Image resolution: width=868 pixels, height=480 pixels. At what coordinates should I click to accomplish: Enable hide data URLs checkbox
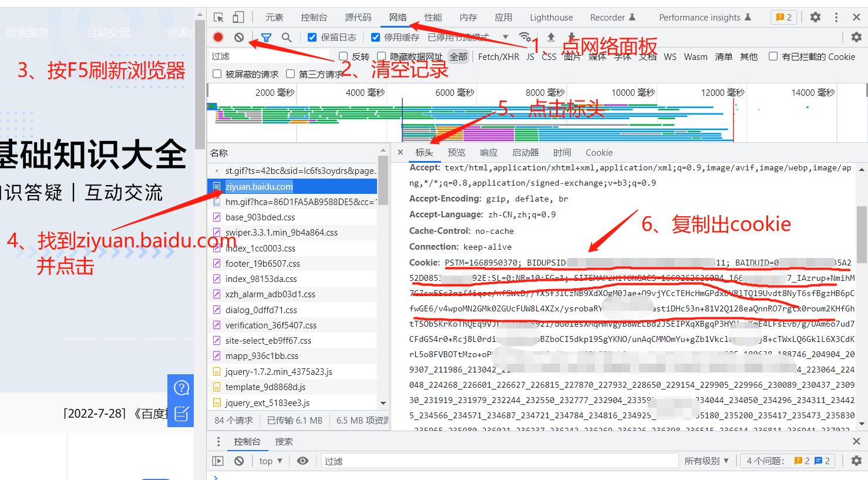pos(382,56)
